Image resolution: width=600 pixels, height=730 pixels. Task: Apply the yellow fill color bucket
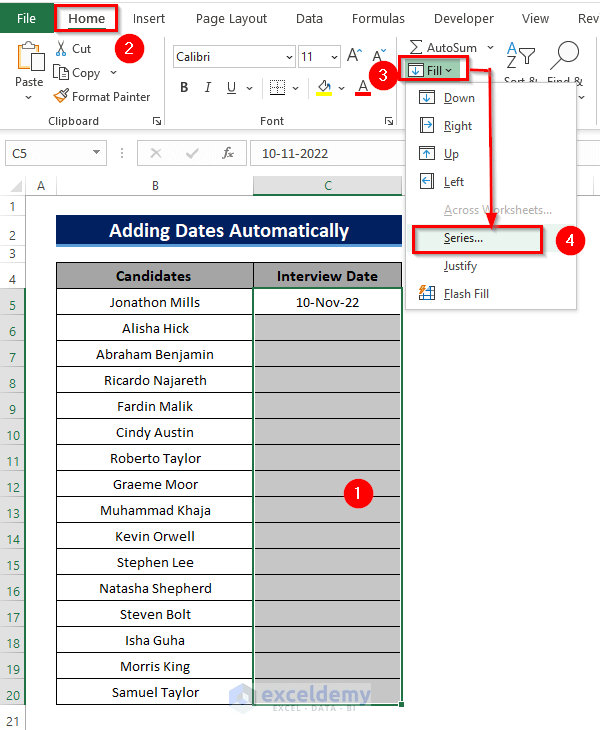[324, 88]
